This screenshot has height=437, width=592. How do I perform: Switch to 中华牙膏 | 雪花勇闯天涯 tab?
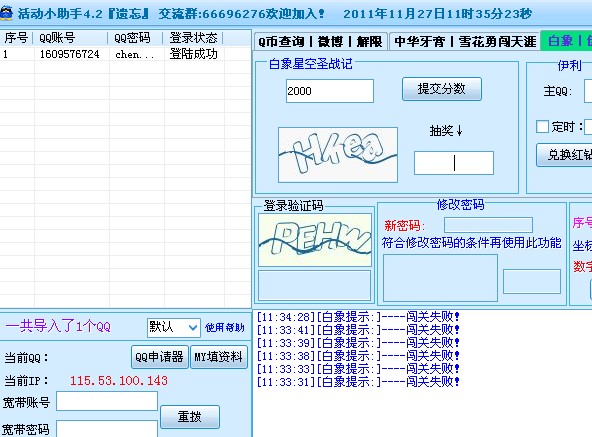[x=464, y=41]
